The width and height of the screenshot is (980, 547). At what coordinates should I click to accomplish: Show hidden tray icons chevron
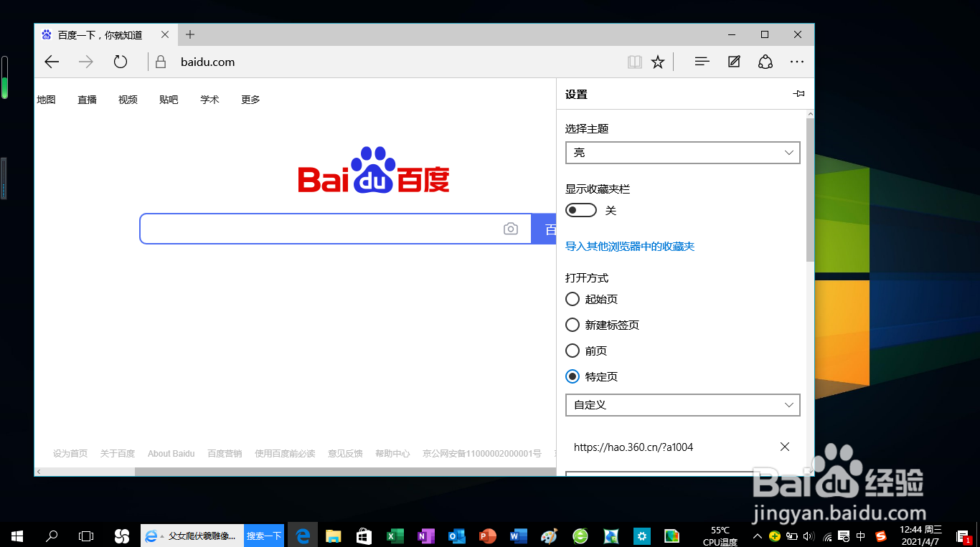[757, 536]
